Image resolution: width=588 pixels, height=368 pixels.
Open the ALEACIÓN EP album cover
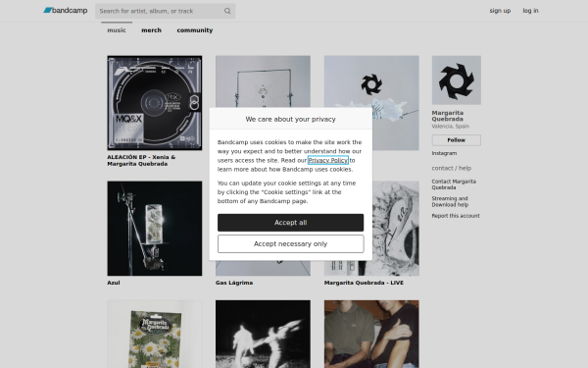click(155, 103)
